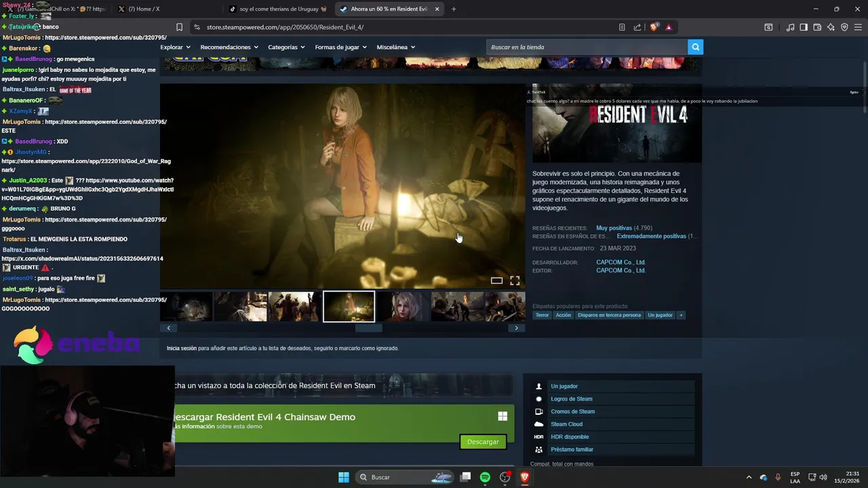Bookmark this page with the address bar icon

[x=179, y=27]
